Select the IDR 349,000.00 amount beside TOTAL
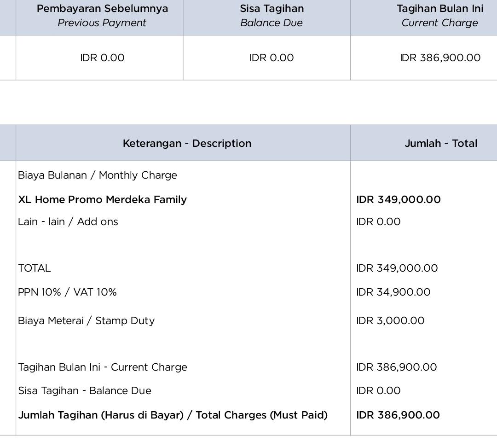 pos(397,268)
